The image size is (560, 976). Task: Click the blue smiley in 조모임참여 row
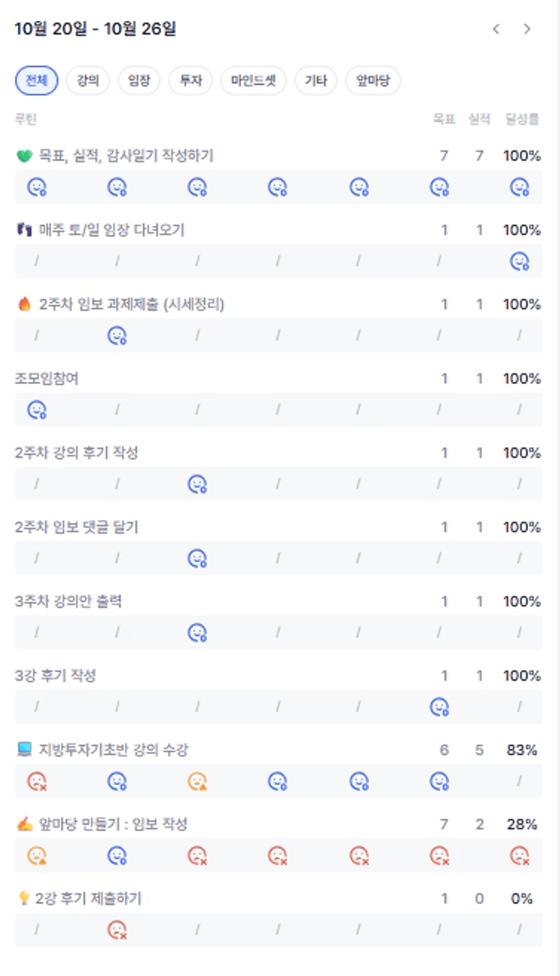pyautogui.click(x=37, y=410)
